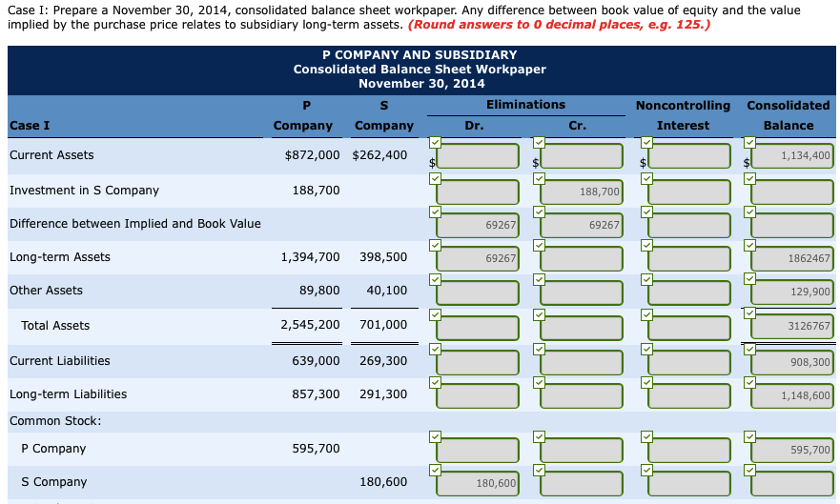
Task: Click checkmark icon on Difference between Implied and Book Value Dr. field
Action: (436, 212)
